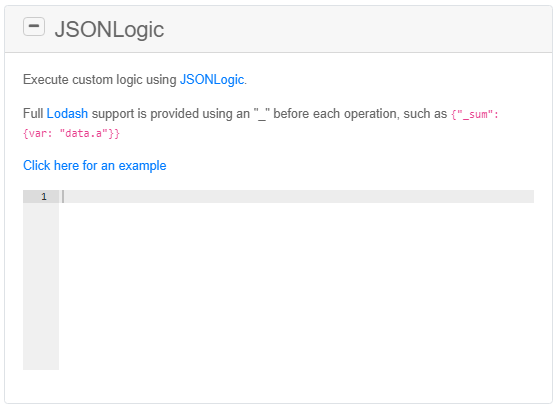
Task: Click blank area of JSONLogic header bar
Action: click(355, 29)
